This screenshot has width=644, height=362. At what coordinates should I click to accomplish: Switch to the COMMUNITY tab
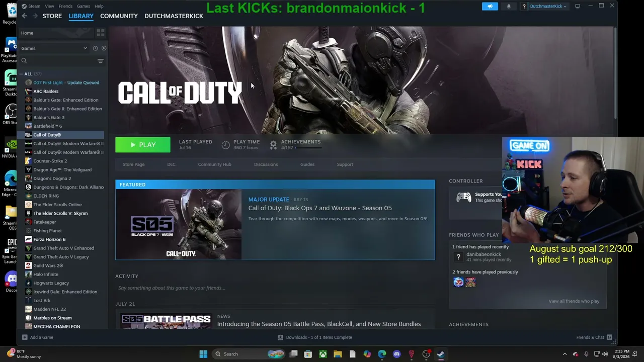click(x=119, y=16)
